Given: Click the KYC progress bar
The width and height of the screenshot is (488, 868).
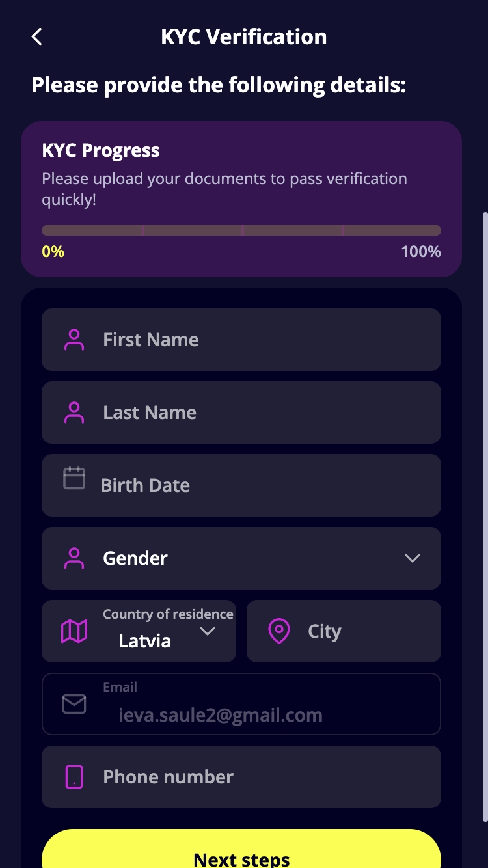Looking at the screenshot, I should coord(241,230).
